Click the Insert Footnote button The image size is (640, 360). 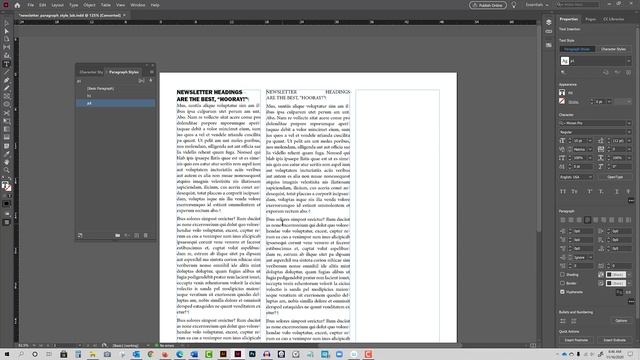(x=576, y=340)
